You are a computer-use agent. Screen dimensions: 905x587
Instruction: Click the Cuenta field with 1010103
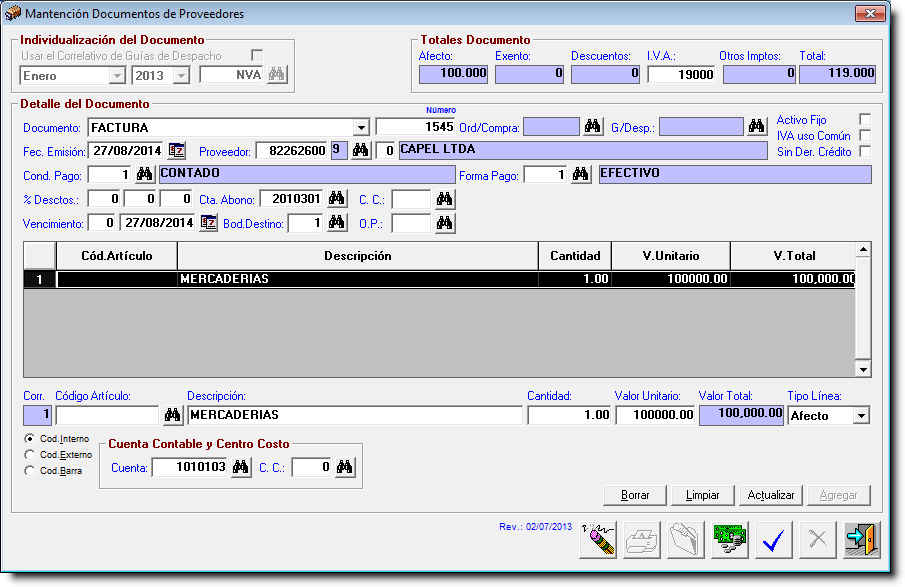coord(190,467)
